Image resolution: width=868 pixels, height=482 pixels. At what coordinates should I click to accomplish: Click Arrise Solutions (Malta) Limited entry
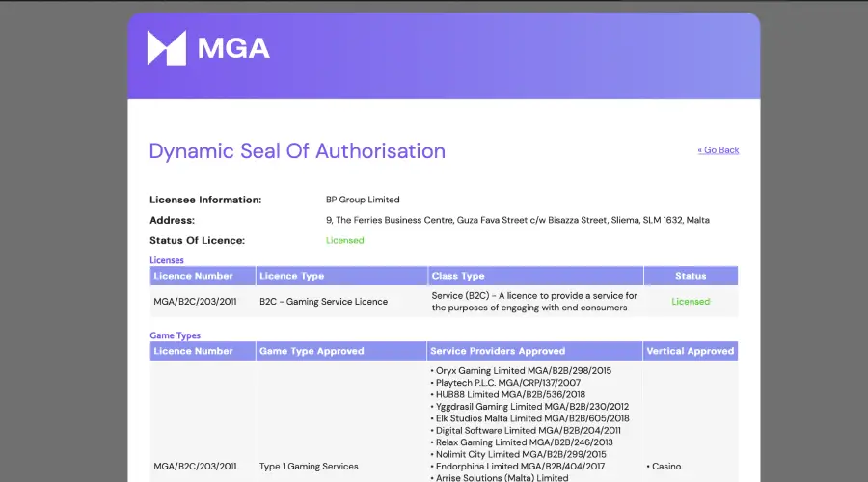(500, 477)
